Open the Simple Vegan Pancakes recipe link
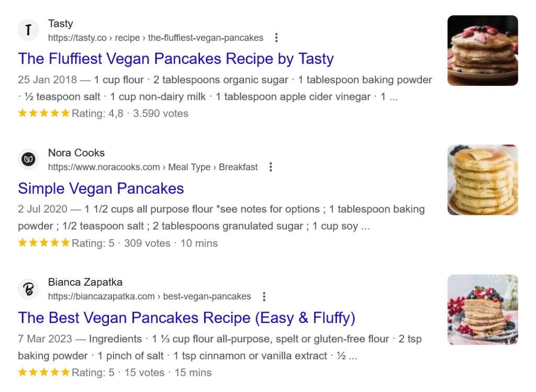 click(100, 188)
